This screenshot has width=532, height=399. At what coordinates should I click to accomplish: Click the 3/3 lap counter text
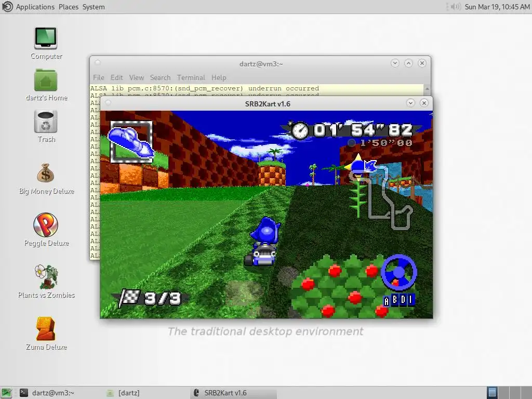coord(162,298)
